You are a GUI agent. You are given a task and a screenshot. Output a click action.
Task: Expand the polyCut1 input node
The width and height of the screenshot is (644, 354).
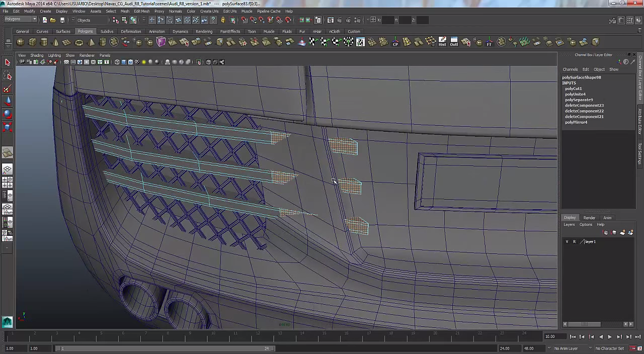coord(573,88)
